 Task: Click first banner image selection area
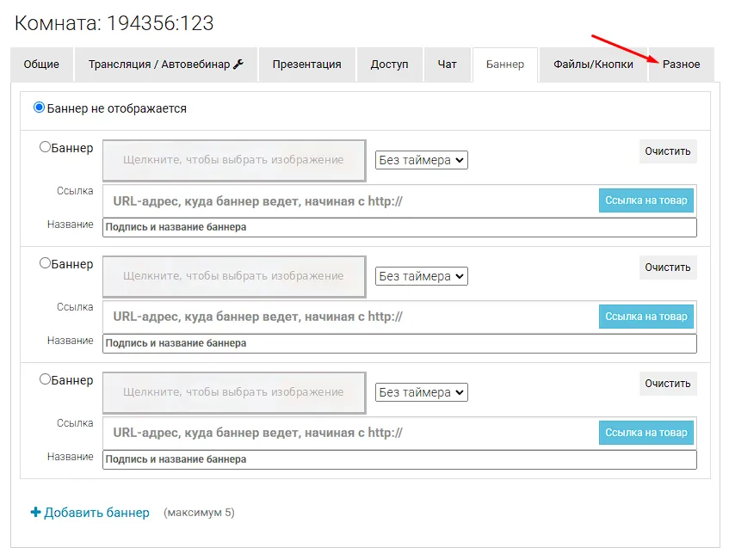click(233, 160)
